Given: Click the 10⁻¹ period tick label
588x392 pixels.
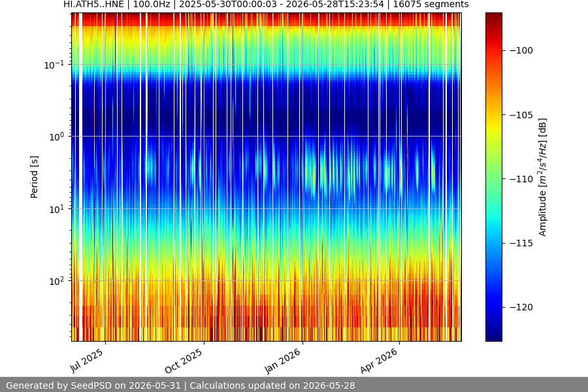Looking at the screenshot, I should (54, 65).
